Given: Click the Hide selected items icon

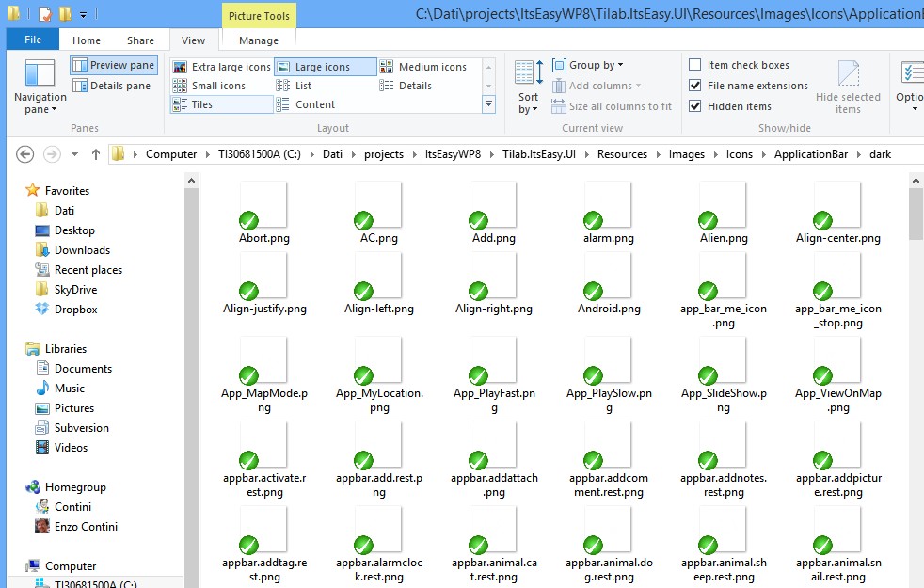Looking at the screenshot, I should pos(848,87).
